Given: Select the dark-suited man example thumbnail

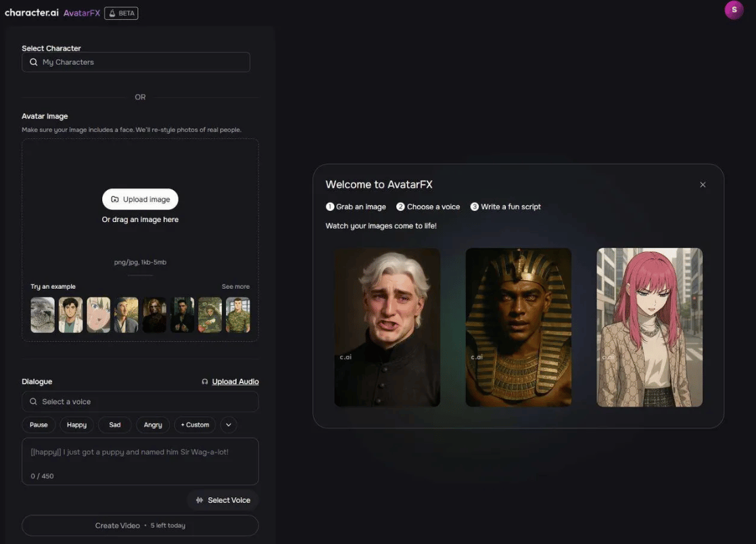Looking at the screenshot, I should [183, 315].
